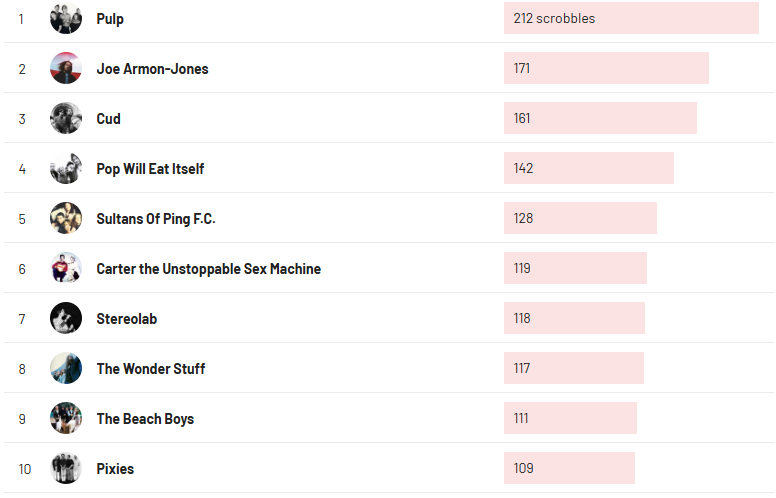Open Pulp artist avatar image

[x=66, y=18]
